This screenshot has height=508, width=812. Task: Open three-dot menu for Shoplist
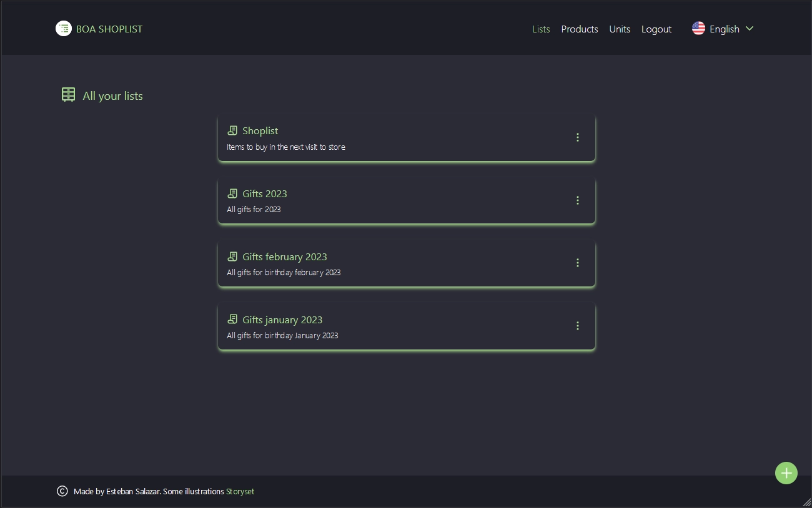(x=577, y=137)
